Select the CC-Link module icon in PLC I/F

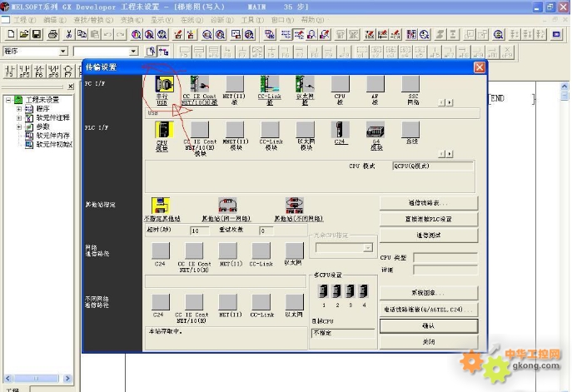tap(270, 130)
